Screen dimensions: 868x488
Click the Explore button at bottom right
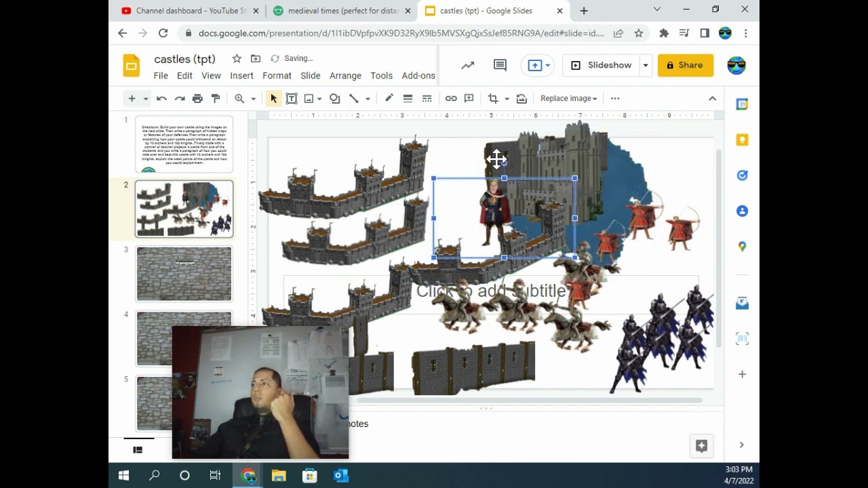[701, 445]
